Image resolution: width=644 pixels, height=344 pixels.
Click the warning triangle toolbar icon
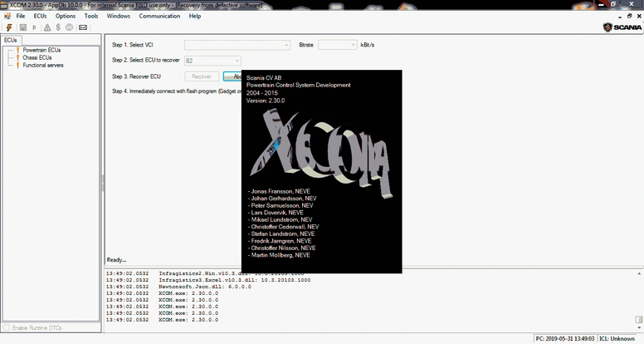[47, 27]
